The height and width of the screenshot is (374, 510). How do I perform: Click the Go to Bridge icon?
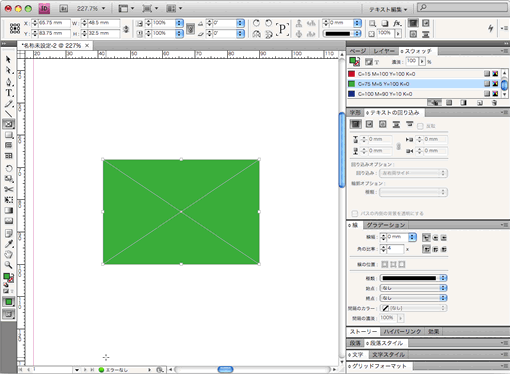(x=63, y=9)
